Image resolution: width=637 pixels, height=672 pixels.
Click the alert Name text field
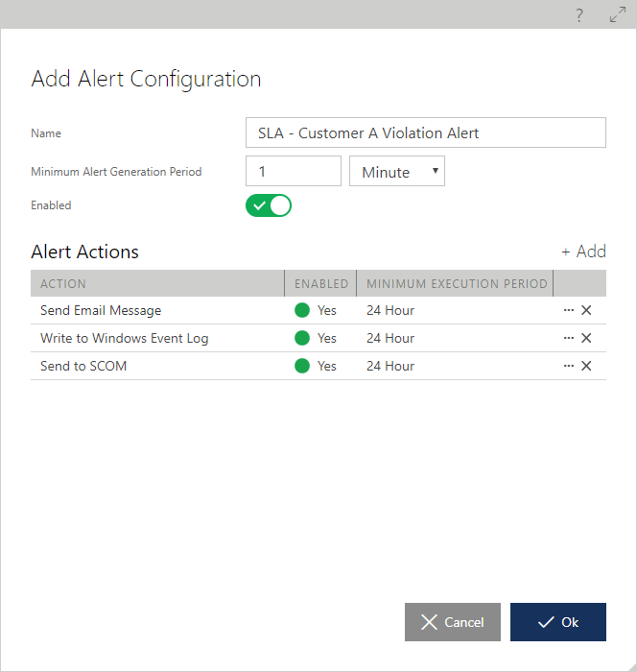coord(426,132)
